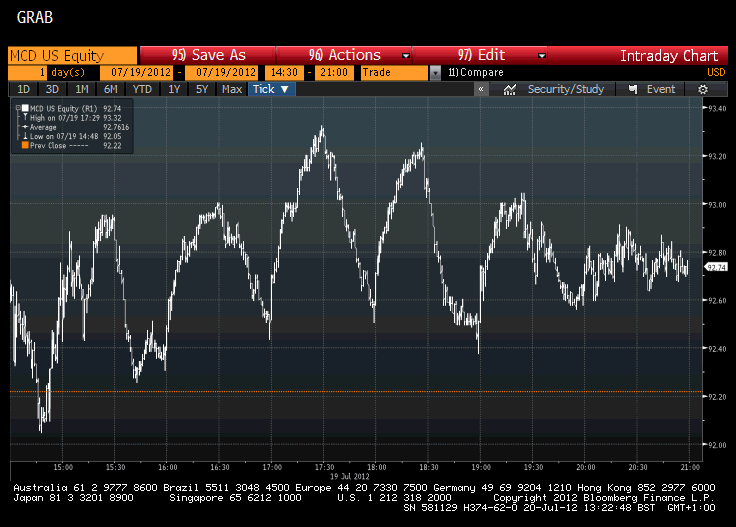
Task: Click the Security/Study chart icon
Action: click(509, 89)
